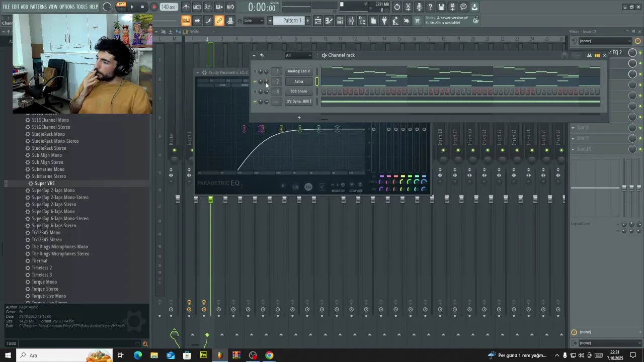This screenshot has height=362, width=644.
Task: Click the shopping cart icon in toolbar
Action: 417,21
